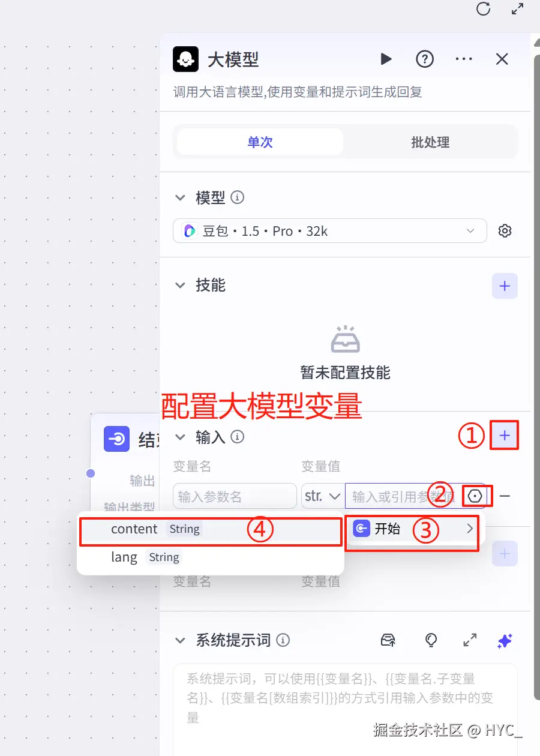The image size is (540, 756).
Task: Add a skill with 技能 plus button
Action: (505, 286)
